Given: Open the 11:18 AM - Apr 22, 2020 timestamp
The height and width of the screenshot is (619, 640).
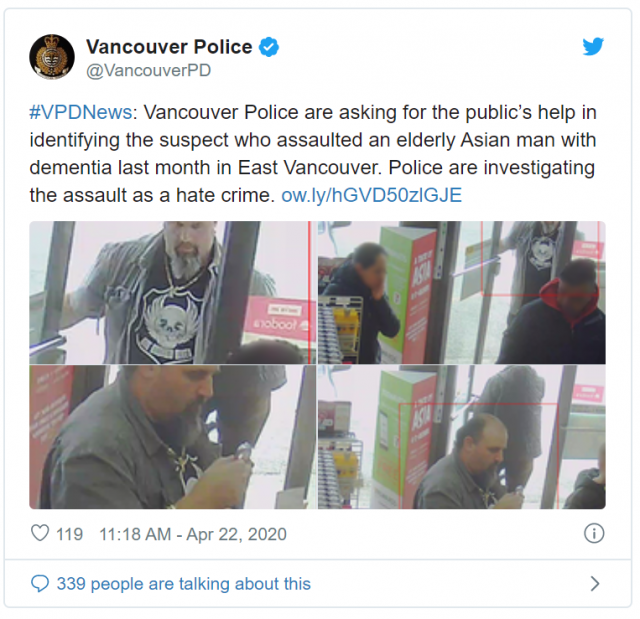Looking at the screenshot, I should tap(193, 534).
